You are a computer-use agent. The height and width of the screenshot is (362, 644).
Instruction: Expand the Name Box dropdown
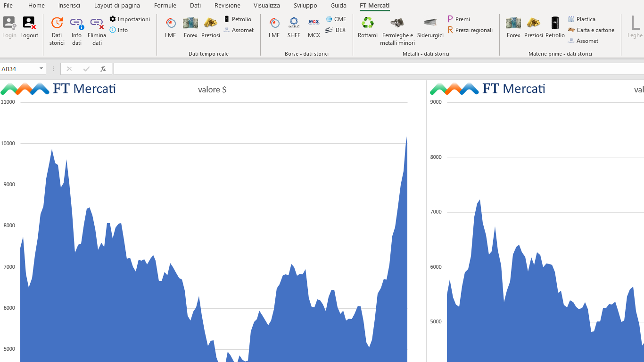click(x=41, y=69)
